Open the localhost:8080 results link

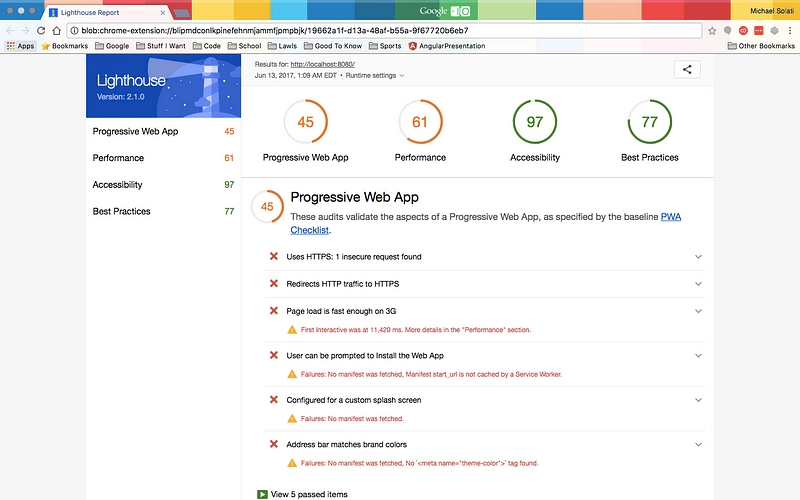[x=322, y=64]
